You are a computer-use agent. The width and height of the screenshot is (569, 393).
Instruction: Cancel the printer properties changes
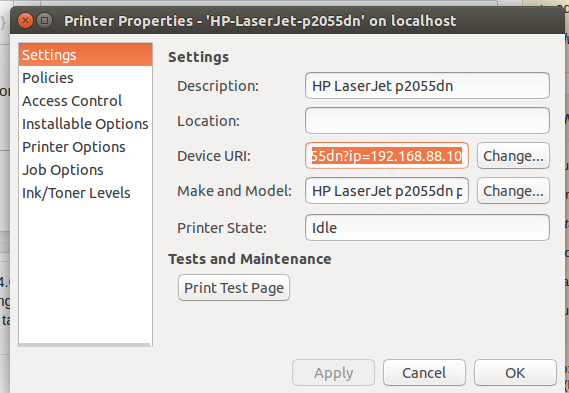point(424,373)
